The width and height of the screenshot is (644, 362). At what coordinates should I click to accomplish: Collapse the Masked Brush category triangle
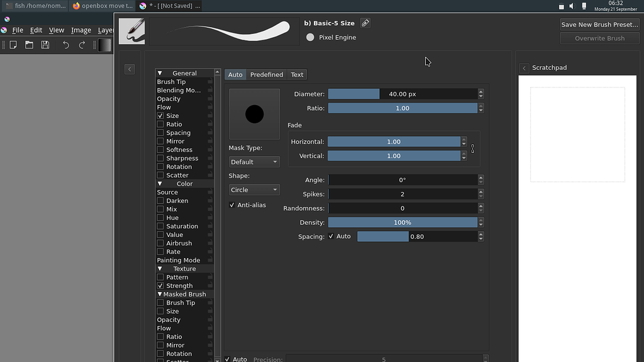[x=160, y=294]
